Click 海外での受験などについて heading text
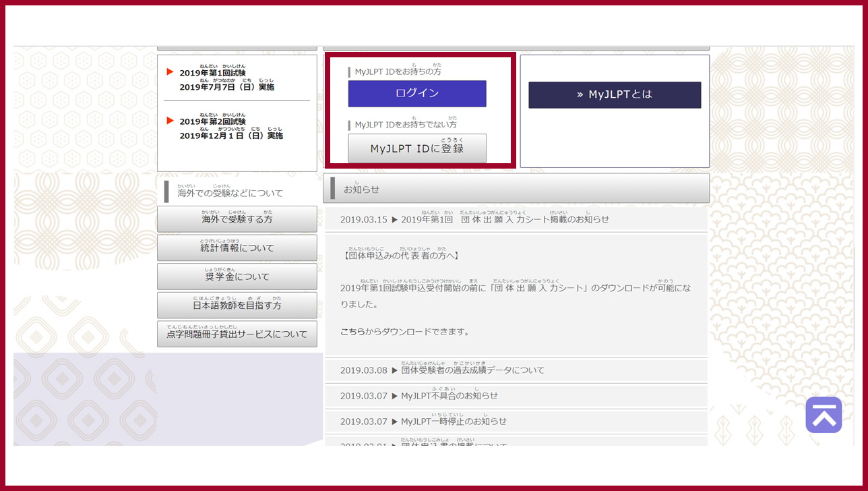This screenshot has width=868, height=491. click(x=230, y=192)
